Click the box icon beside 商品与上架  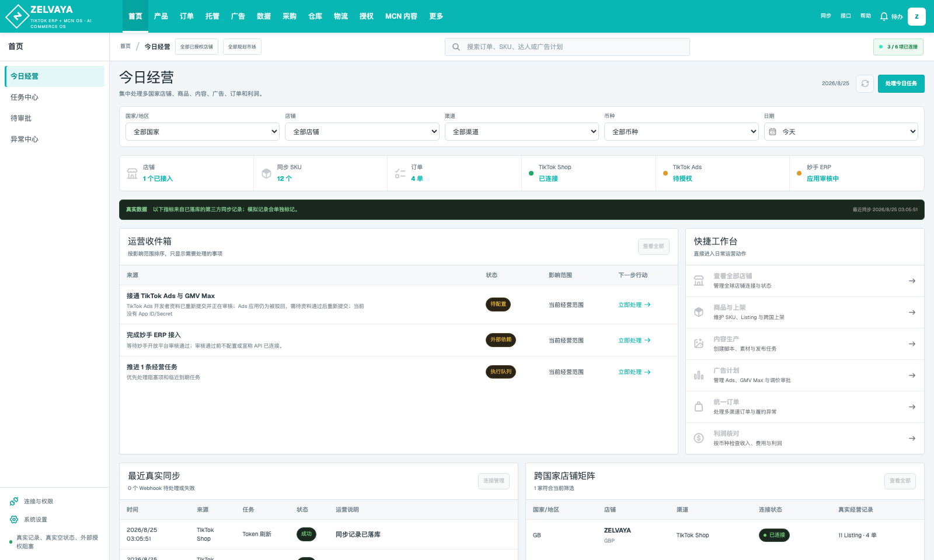(x=699, y=312)
